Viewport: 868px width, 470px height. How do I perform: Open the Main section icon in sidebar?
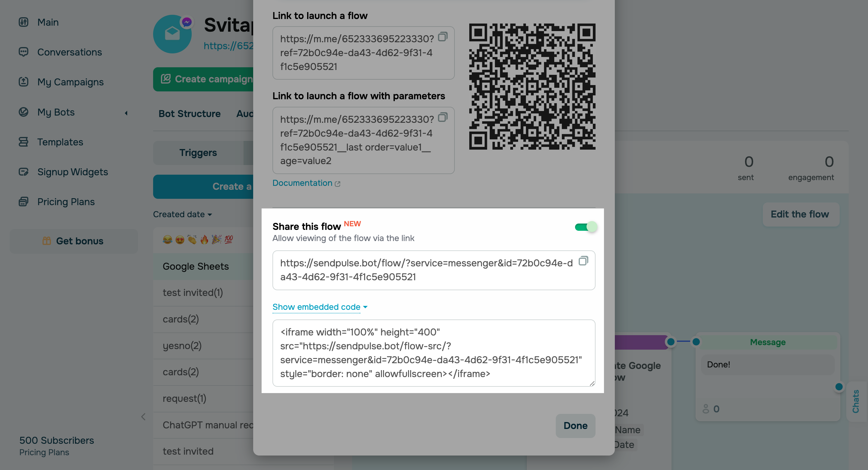coord(24,22)
